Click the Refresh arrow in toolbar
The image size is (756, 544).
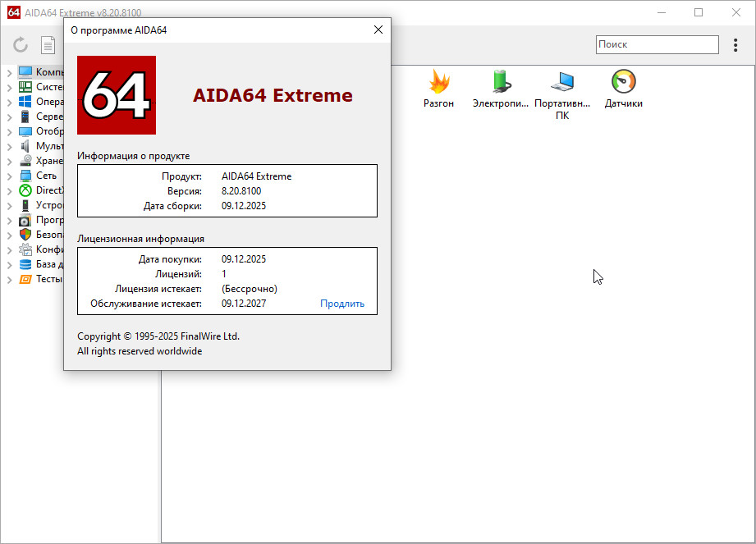pos(21,45)
